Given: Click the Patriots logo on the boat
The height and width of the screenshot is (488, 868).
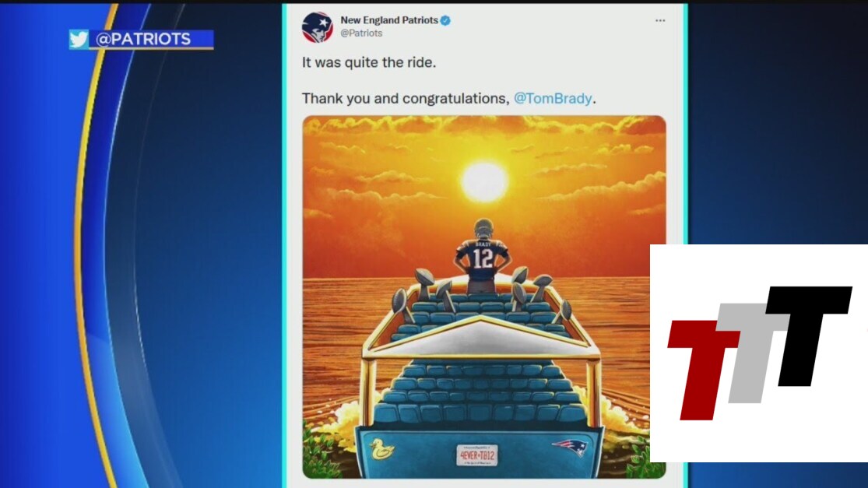Looking at the screenshot, I should click(570, 447).
